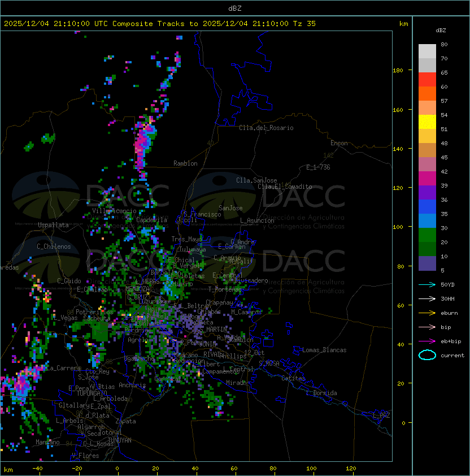
Task: Click the Anchoris place label
Action: [x=132, y=385]
